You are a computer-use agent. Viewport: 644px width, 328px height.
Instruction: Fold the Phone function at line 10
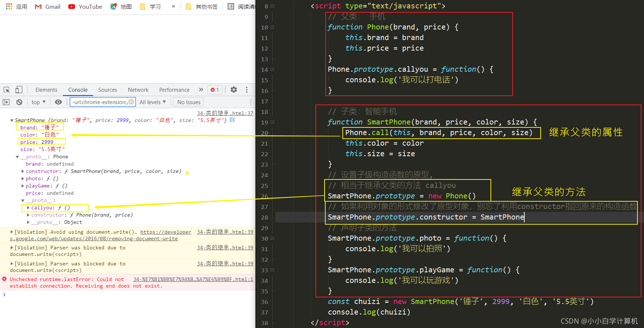(272, 27)
